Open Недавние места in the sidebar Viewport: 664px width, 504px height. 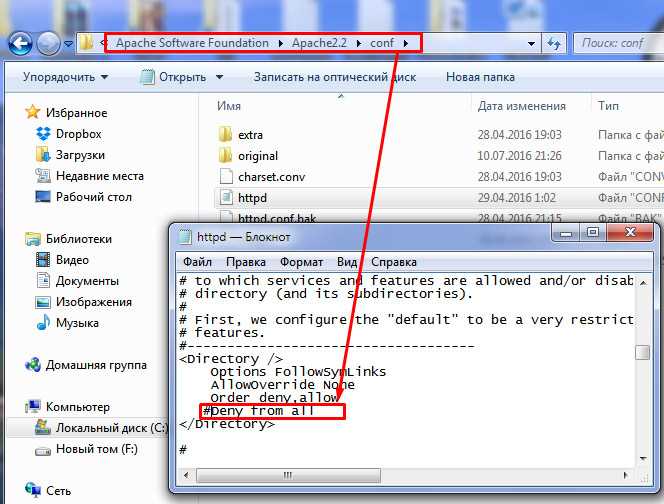pyautogui.click(x=100, y=176)
